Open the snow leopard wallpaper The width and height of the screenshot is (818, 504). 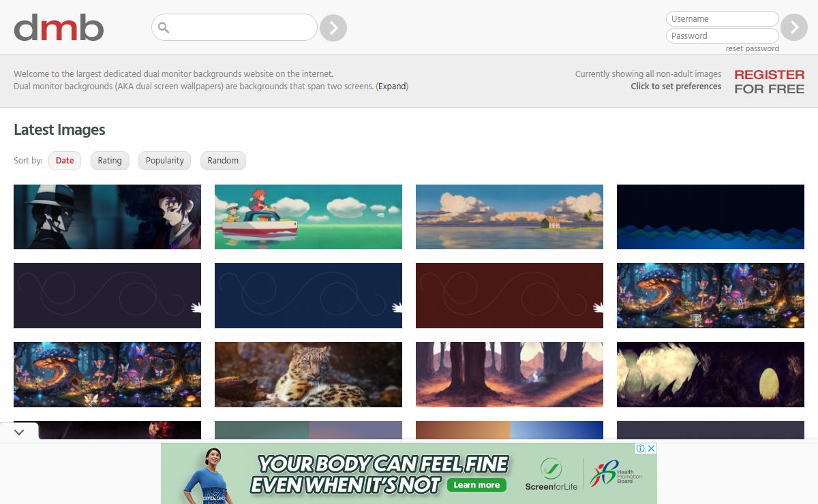pyautogui.click(x=308, y=375)
